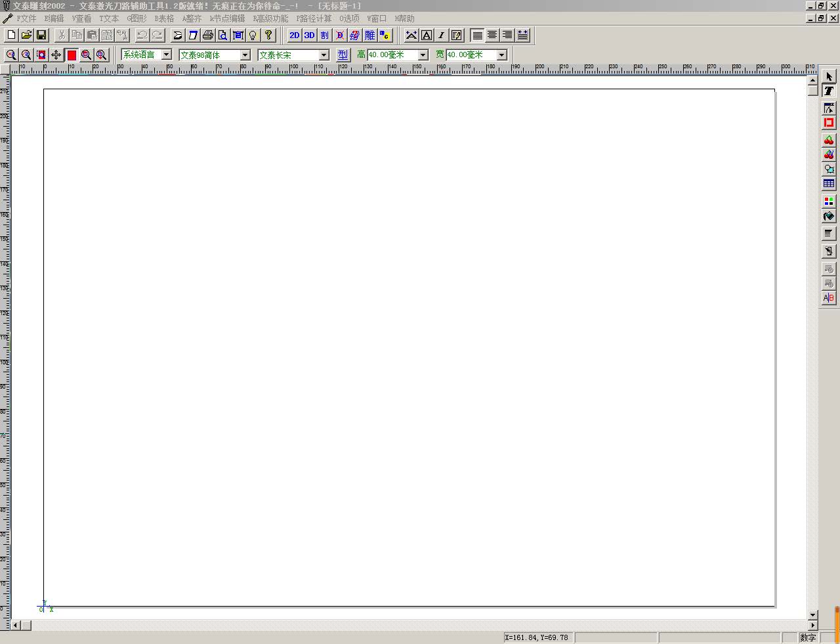Toggle the bold T text tool
The image size is (840, 644).
[x=829, y=91]
